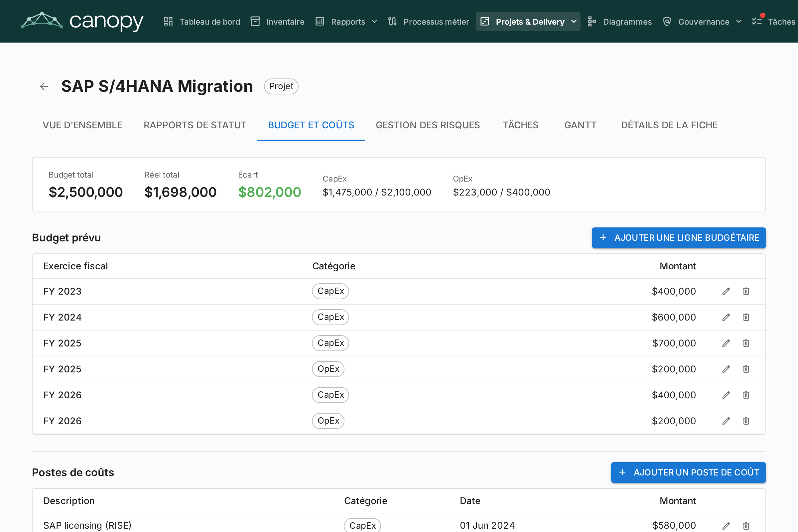Click the Budget prévu Catégorie column header
The image size is (798, 532).
(x=334, y=266)
